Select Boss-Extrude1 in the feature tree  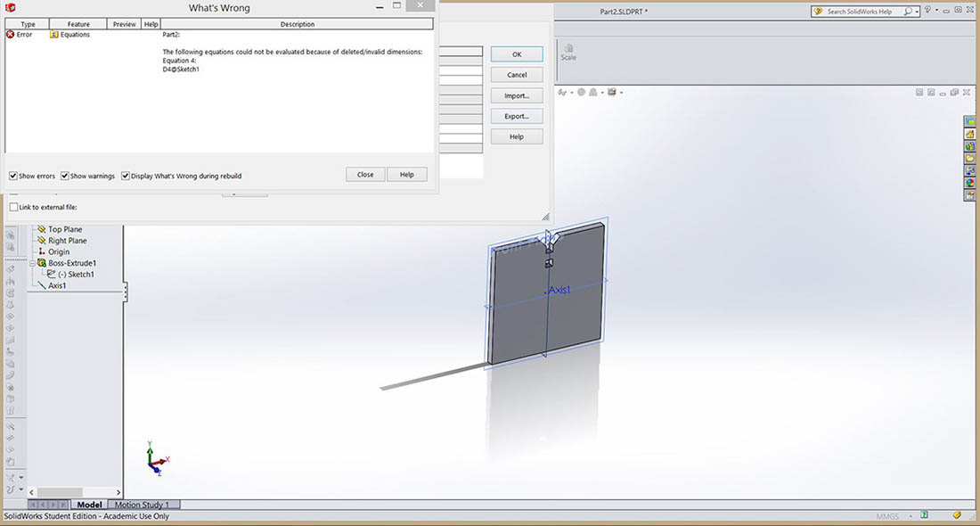(72, 263)
